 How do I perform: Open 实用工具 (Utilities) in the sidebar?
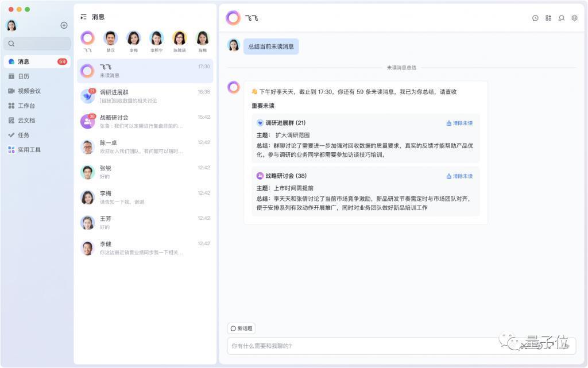28,149
